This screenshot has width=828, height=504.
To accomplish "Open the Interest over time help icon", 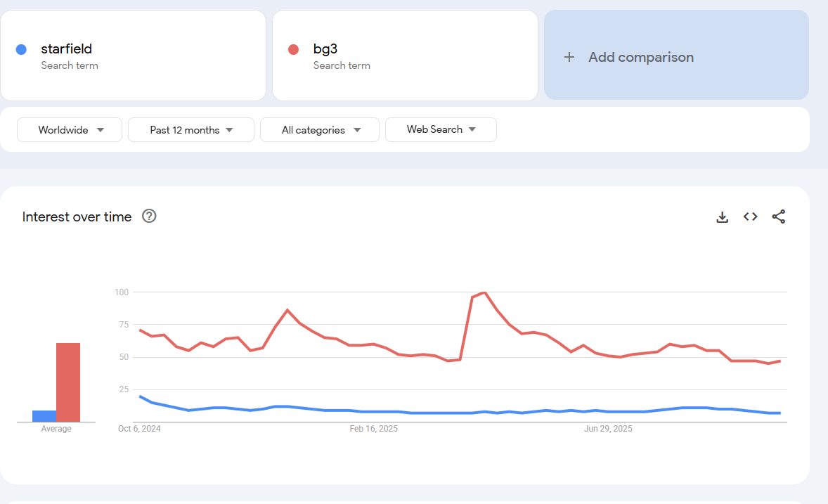I will point(149,217).
